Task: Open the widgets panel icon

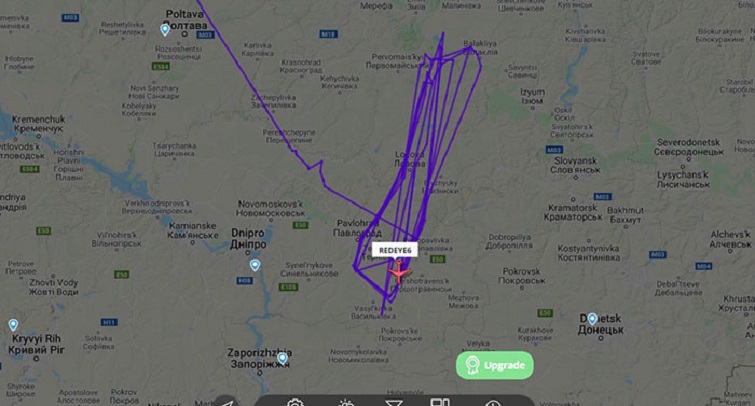Action: (440, 403)
